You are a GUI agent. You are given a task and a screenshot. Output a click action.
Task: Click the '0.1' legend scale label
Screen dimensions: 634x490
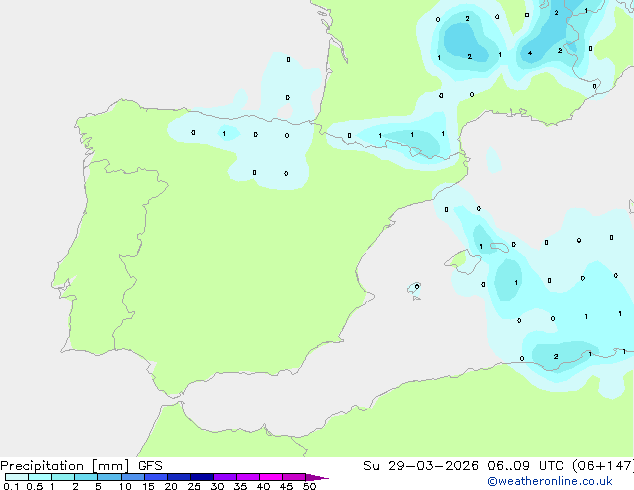(11, 486)
